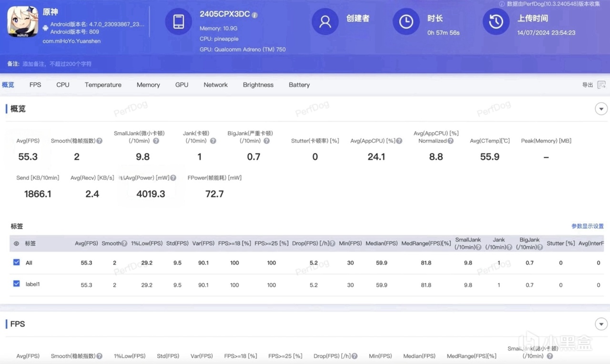Click help icon next to Avg(Power) [mW]
Viewport: 610px width, 364px height.
[173, 178]
